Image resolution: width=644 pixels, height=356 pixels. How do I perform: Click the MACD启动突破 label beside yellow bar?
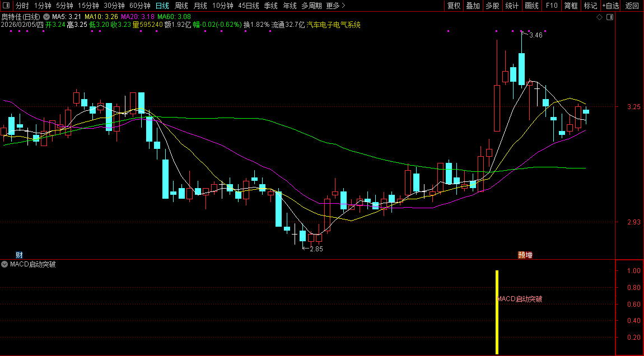coord(520,299)
